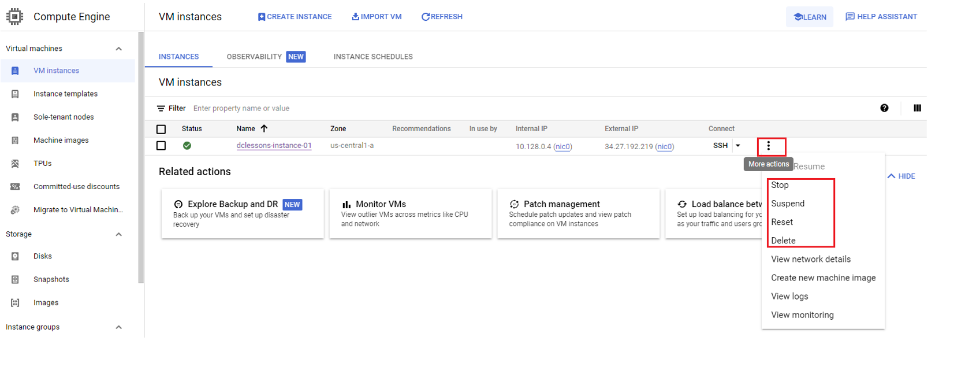Collapse the Storage section

tap(119, 234)
